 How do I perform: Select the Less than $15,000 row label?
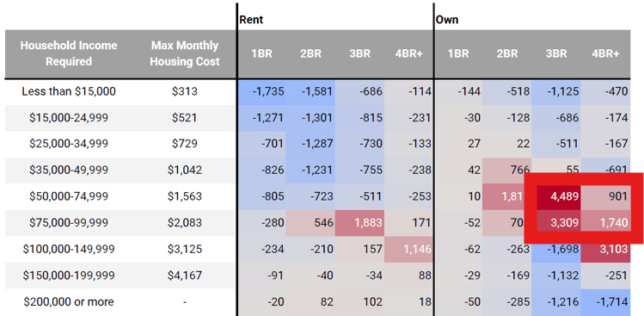[69, 91]
